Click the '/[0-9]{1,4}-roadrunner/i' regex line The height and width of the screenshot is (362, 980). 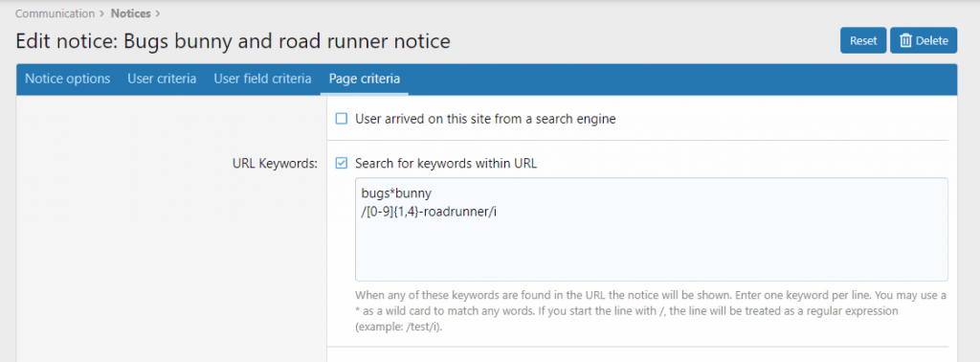pos(429,212)
